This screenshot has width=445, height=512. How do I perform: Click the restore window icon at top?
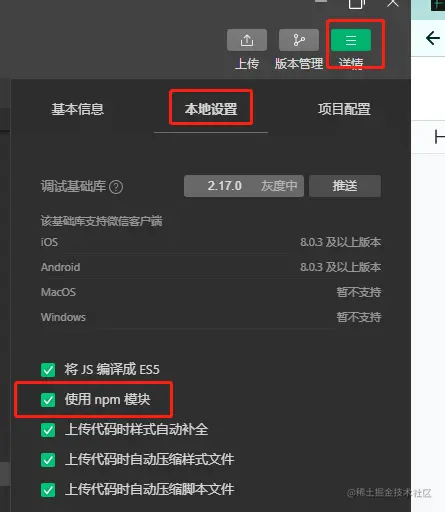tap(356, 4)
